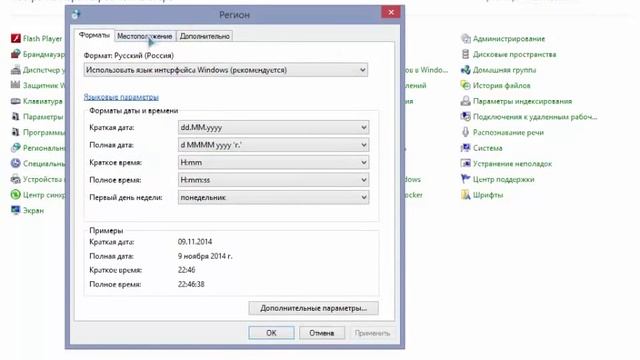Open the Первый день недели dropdown
The image size is (640, 360).
click(273, 198)
